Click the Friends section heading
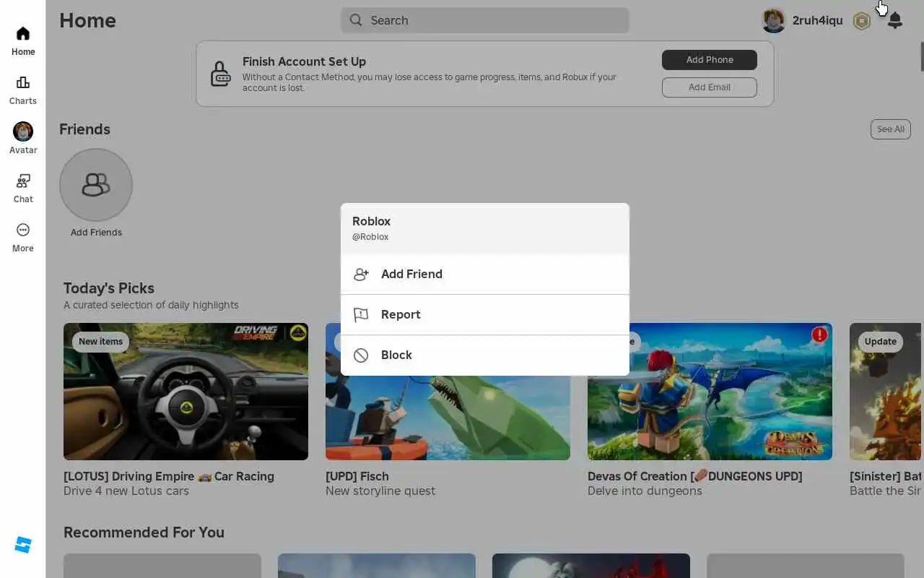 84,129
